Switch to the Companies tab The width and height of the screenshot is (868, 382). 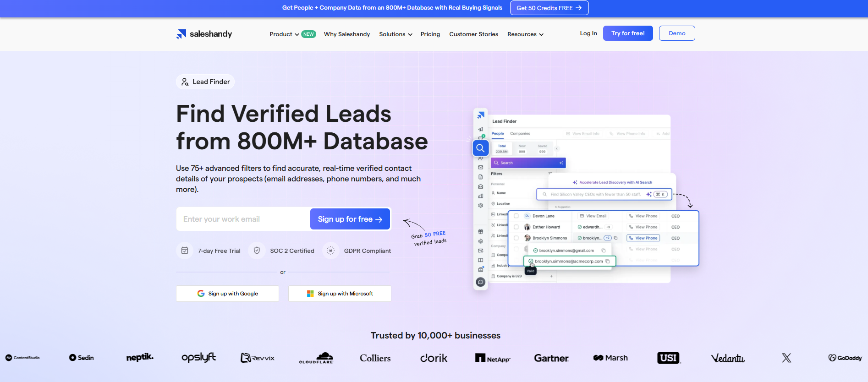point(520,134)
